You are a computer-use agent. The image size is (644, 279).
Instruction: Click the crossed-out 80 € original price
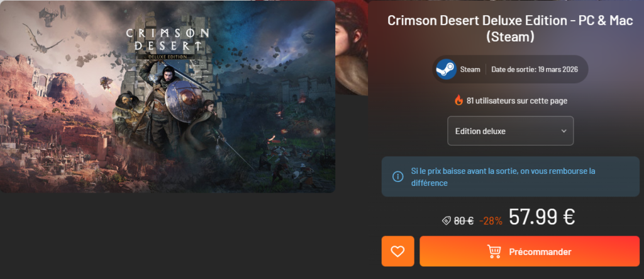click(x=464, y=221)
